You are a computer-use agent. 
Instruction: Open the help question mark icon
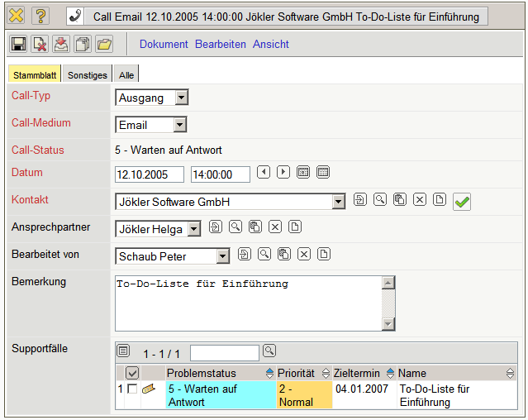[40, 16]
